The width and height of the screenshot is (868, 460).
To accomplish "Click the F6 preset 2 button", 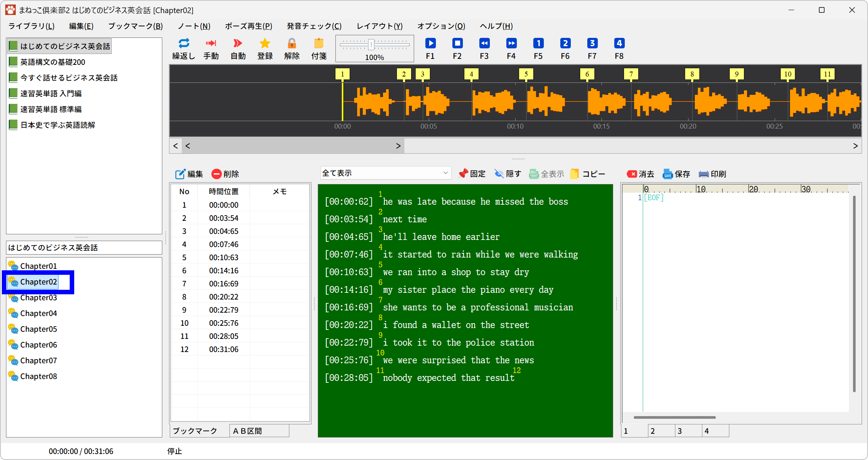I will pos(565,49).
